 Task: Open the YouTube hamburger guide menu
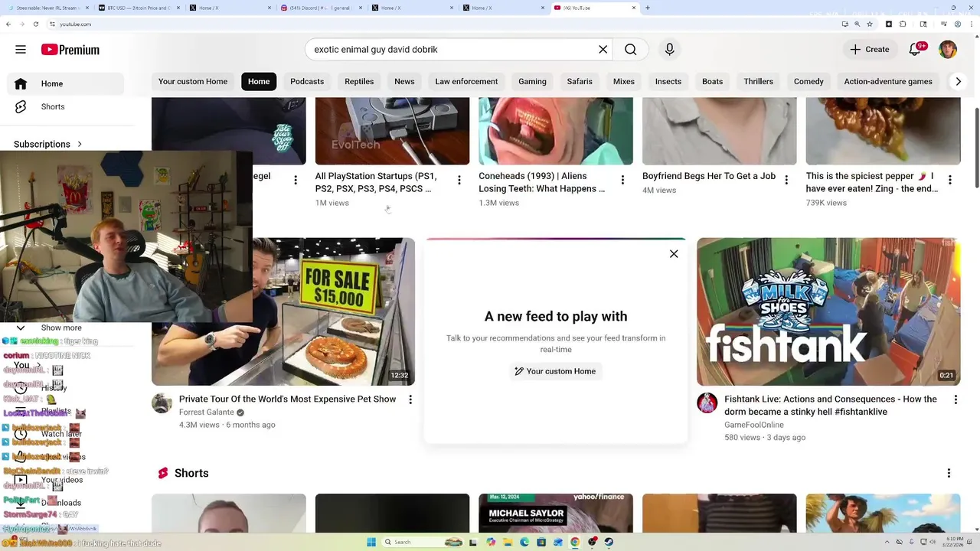pos(21,50)
